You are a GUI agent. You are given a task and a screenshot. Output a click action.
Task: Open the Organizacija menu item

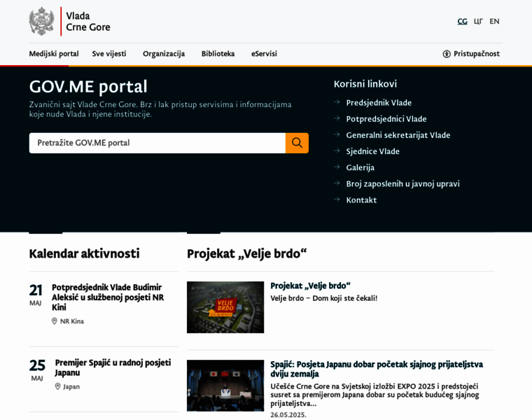[164, 54]
